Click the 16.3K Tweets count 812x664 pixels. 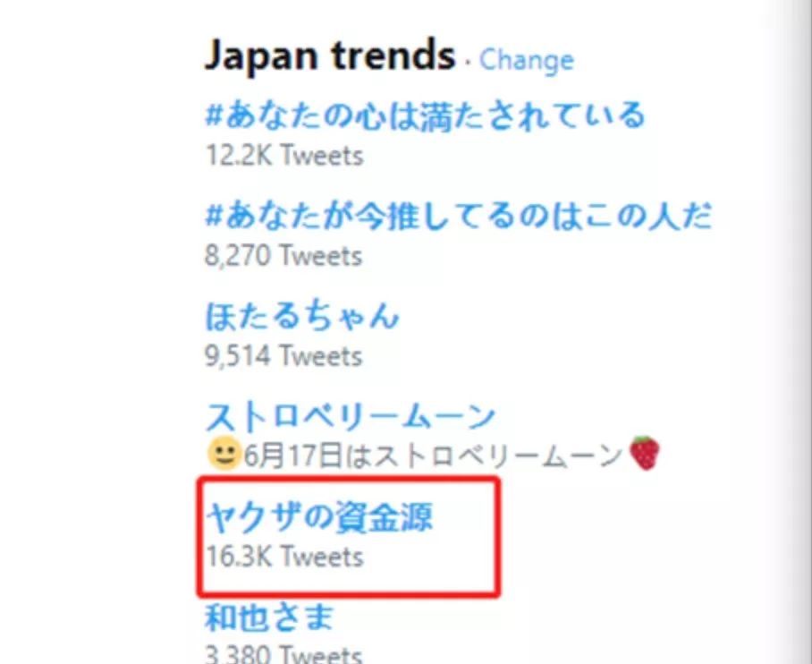click(x=283, y=557)
